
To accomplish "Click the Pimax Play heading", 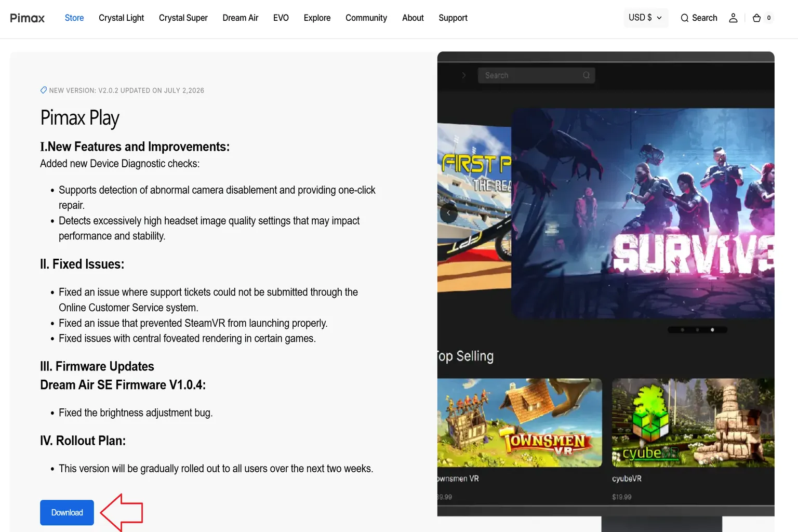I will (80, 118).
